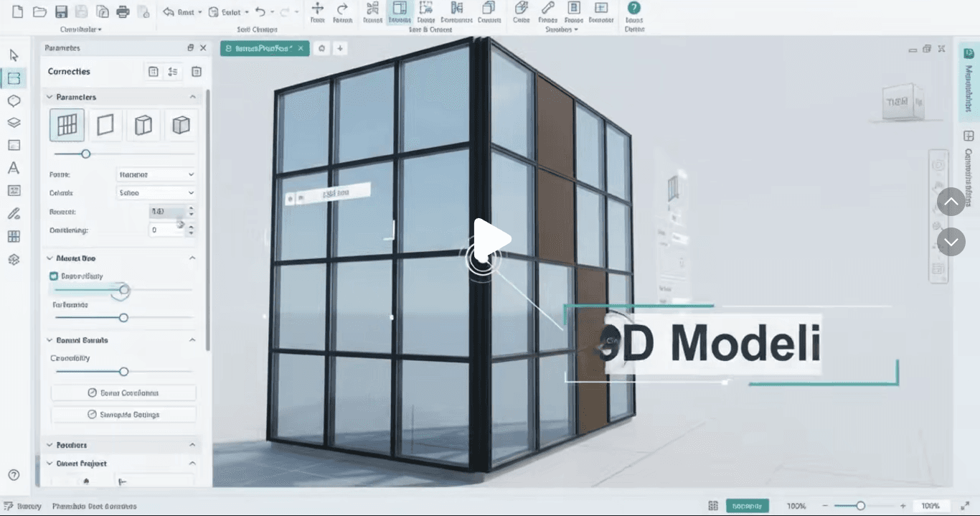Select the arrow cursor tool in left sidebar

click(14, 55)
